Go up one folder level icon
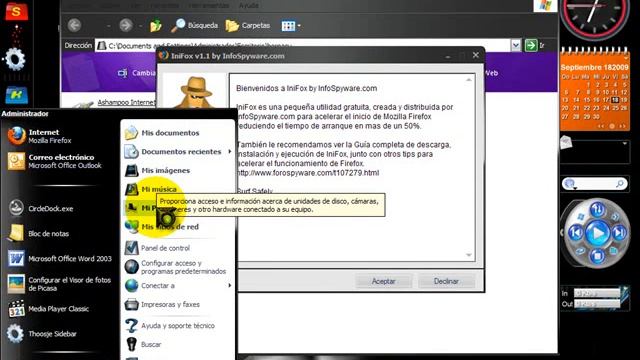 coord(156,26)
